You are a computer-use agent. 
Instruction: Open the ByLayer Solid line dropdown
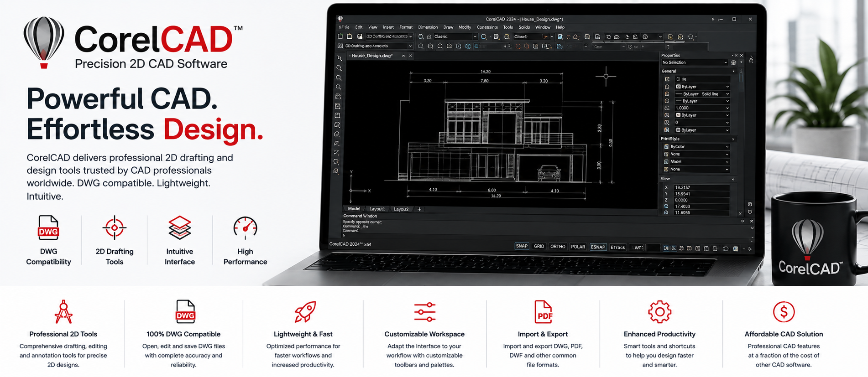[x=702, y=94]
